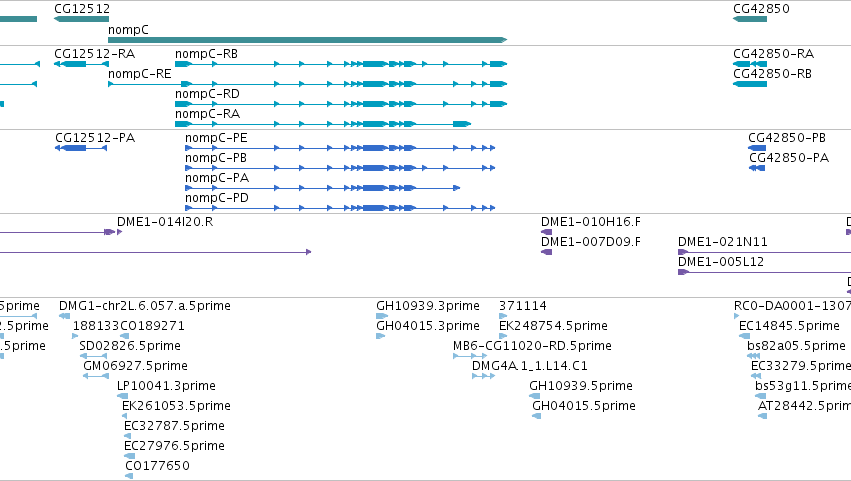The height and width of the screenshot is (481, 851).
Task: Click the CG12512-PA protein feature
Action: point(81,148)
